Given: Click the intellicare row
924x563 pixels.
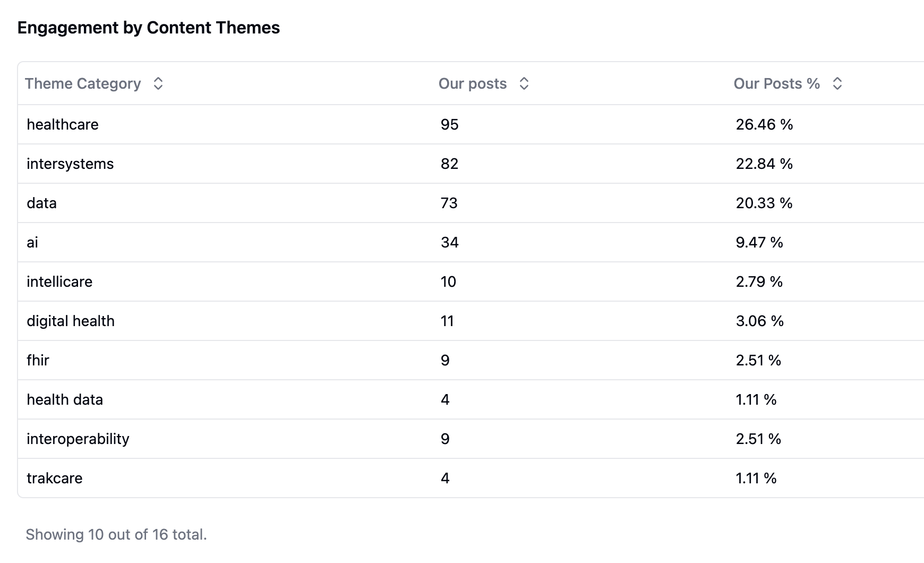Looking at the screenshot, I should [x=59, y=281].
